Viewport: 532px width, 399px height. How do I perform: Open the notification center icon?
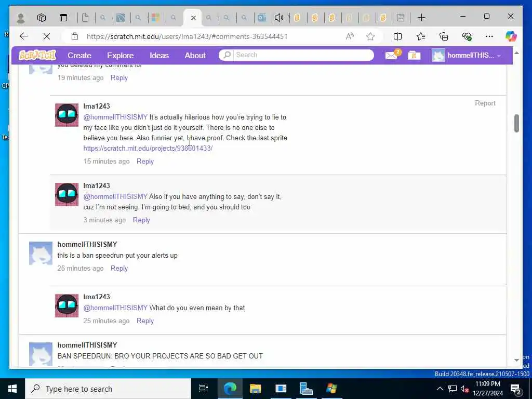515,389
